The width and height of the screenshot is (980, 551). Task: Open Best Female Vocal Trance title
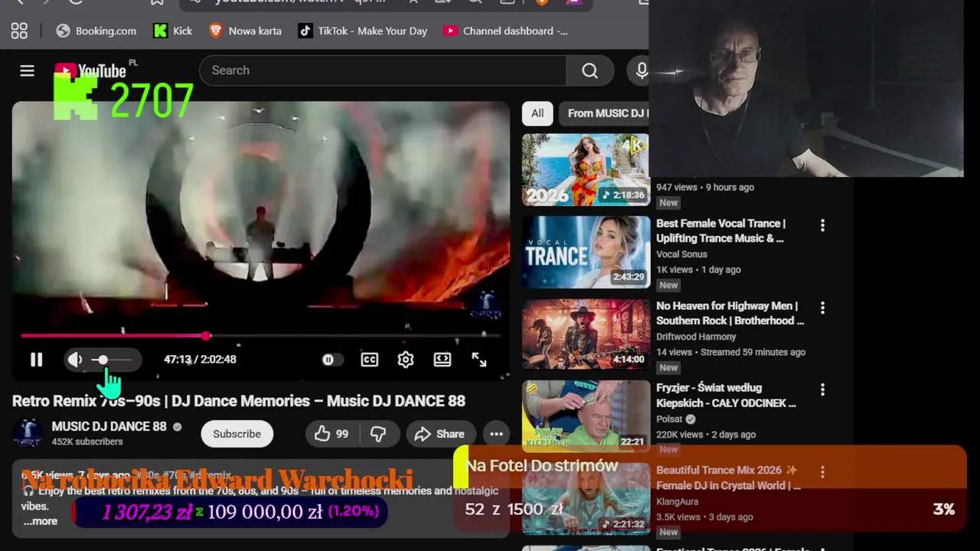coord(720,230)
